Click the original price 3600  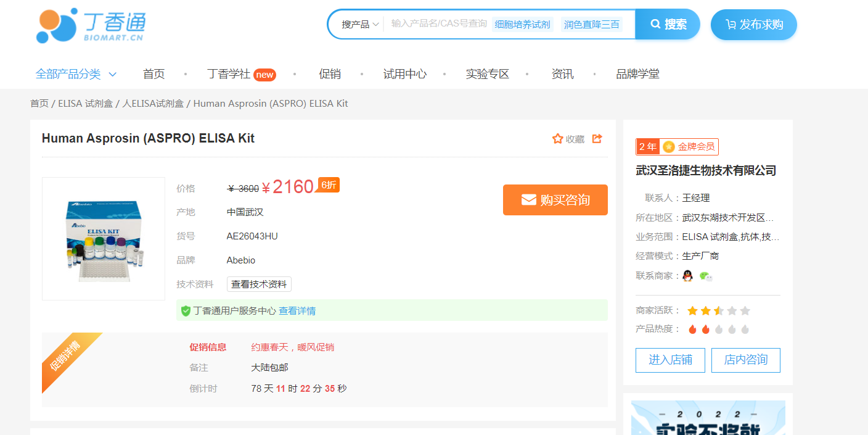[x=243, y=189]
